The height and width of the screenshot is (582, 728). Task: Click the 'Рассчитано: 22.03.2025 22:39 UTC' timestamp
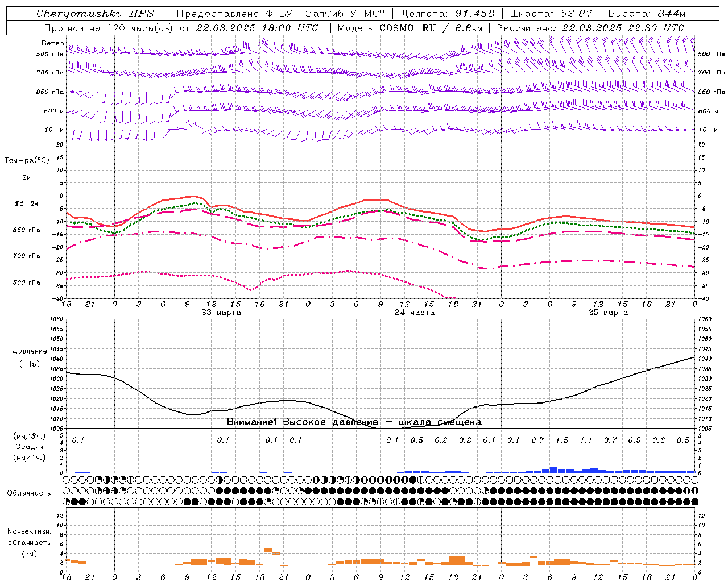[590, 28]
